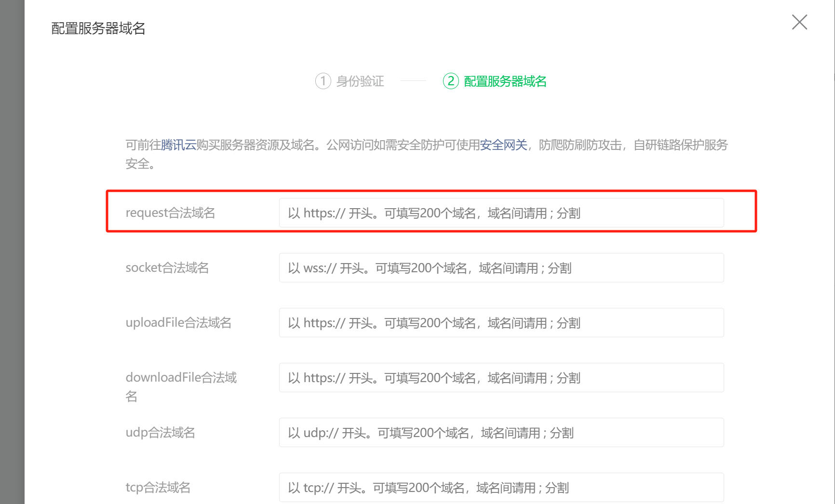Click the gray step 1 circle icon

(323, 81)
